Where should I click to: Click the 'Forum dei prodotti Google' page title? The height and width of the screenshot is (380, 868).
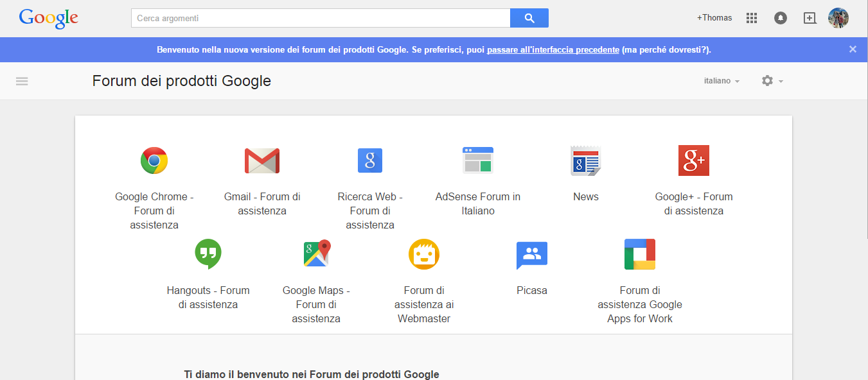(182, 81)
